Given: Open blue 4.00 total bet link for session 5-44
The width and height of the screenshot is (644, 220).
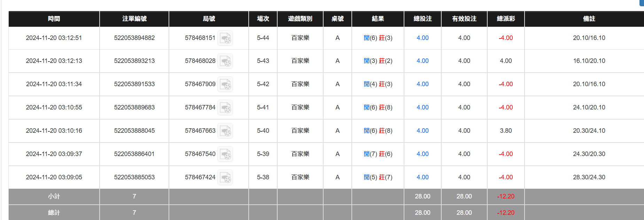Looking at the screenshot, I should click(x=422, y=38).
